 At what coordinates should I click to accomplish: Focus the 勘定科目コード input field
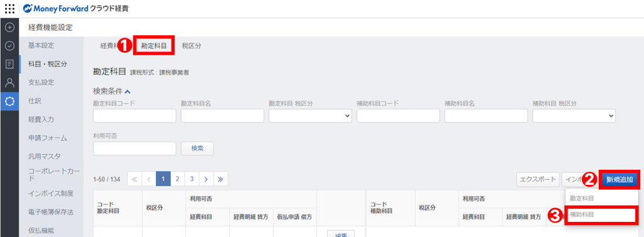pyautogui.click(x=135, y=116)
